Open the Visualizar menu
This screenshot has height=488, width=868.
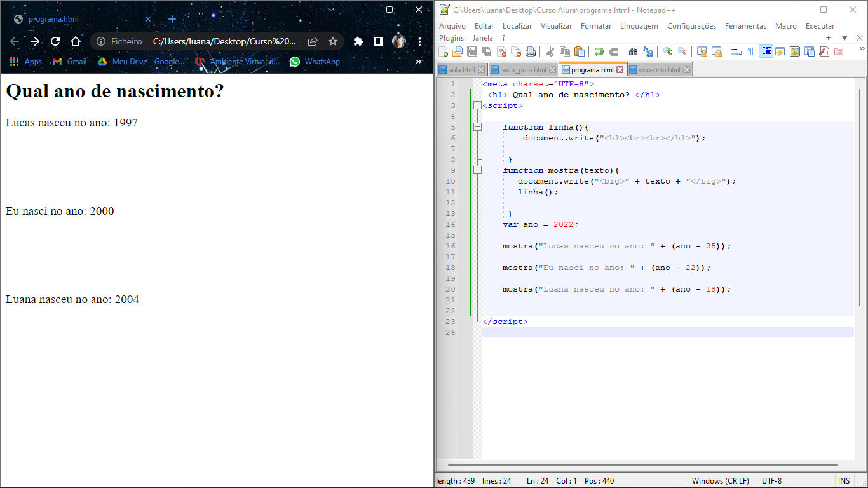pos(557,26)
